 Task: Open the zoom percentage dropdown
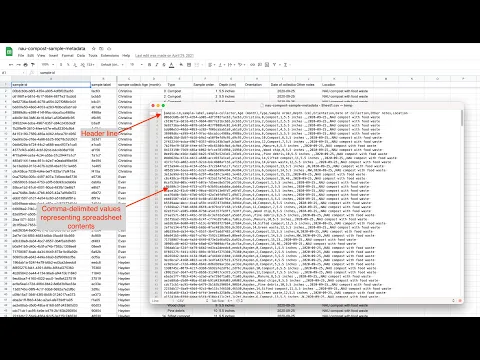[48, 65]
